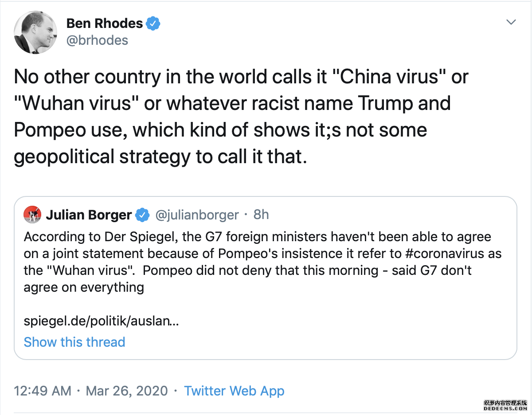
Task: Click Show this thread
Action: 74,342
